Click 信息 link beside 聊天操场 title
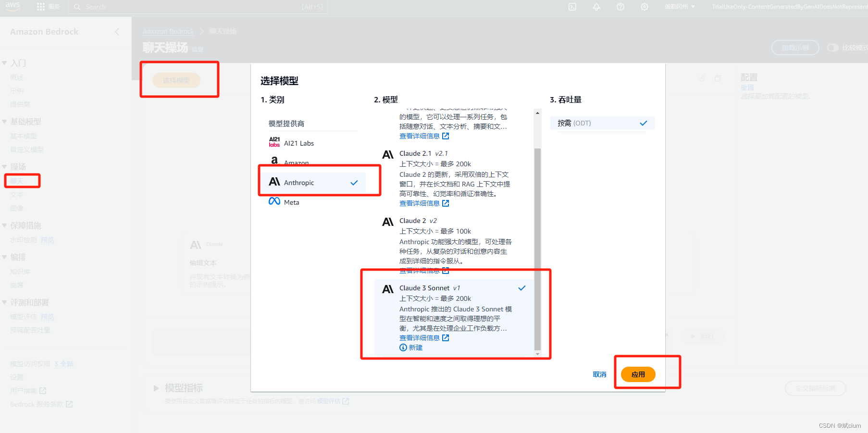868x433 pixels. tap(198, 49)
